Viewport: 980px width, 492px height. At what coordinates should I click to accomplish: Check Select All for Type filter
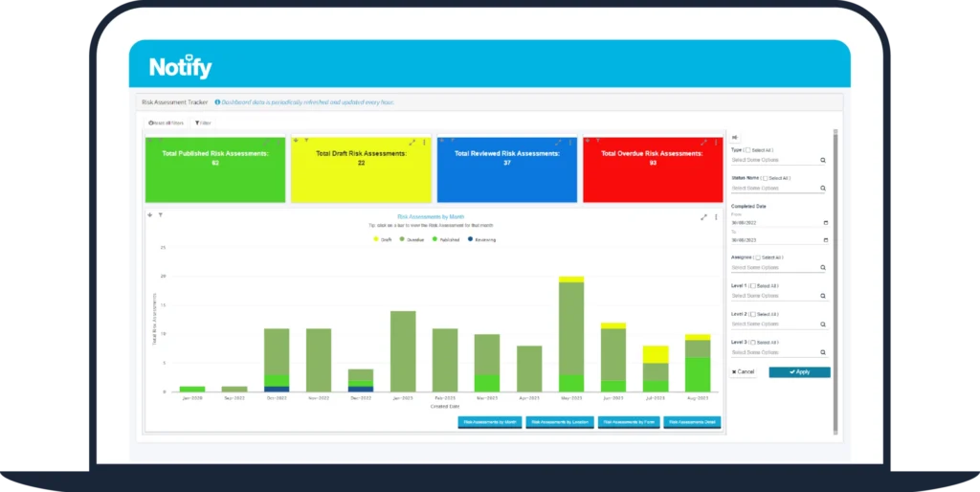point(748,150)
